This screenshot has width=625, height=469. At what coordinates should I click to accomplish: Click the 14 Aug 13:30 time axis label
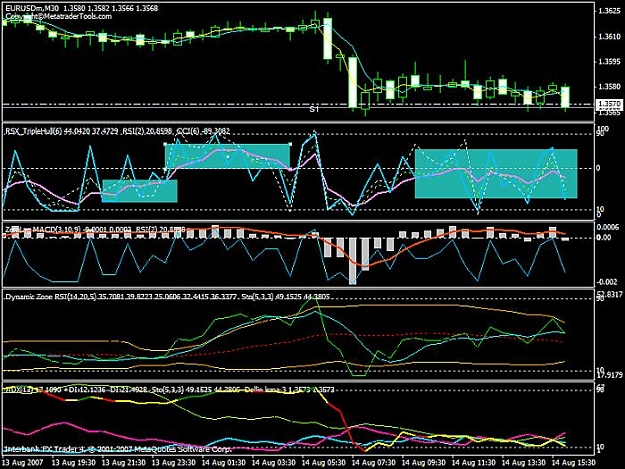[x=523, y=463]
